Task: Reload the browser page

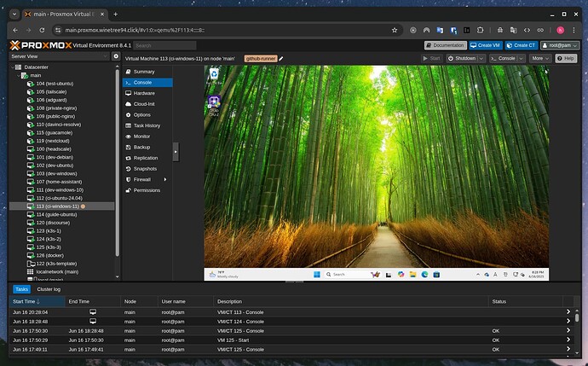Action: coord(42,30)
